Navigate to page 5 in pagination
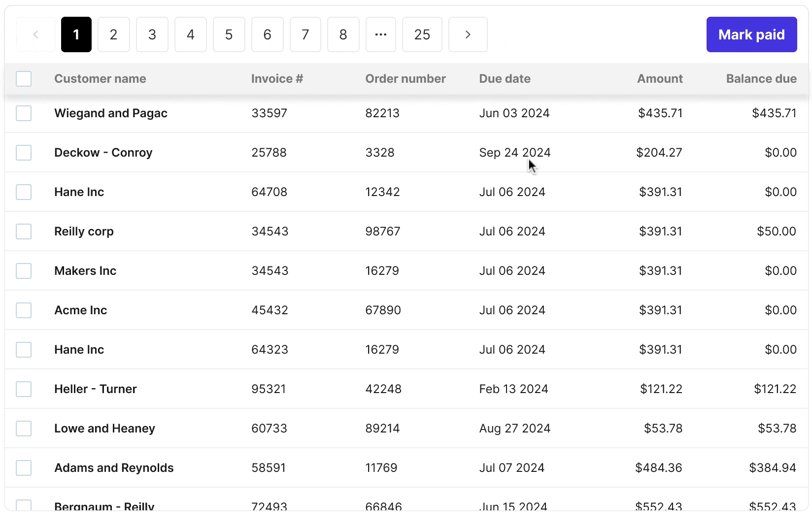 [x=229, y=34]
